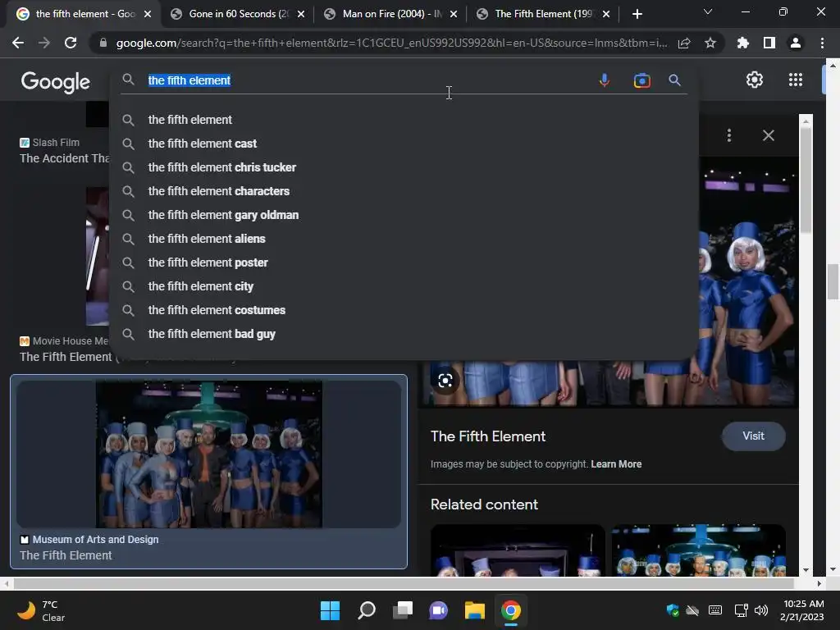Open tab search dropdown arrow
The image size is (840, 630).
coord(708,11)
